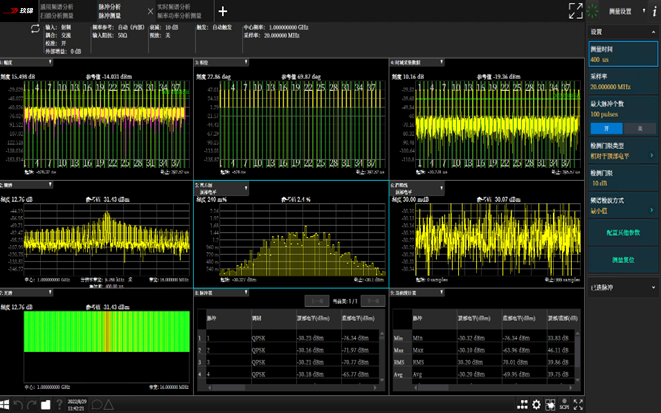Open window 1 trace type dropdown
Viewport: 661px width, 413px height.
point(50,62)
